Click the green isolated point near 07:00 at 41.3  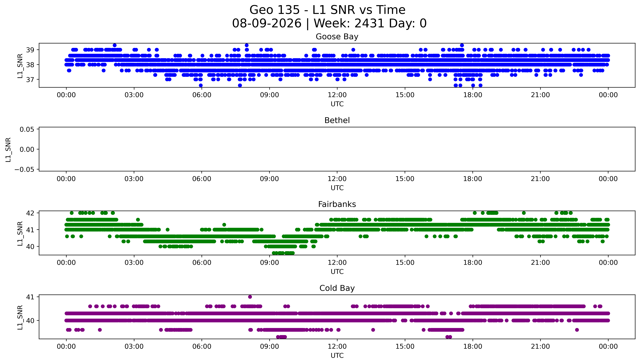[x=224, y=225]
